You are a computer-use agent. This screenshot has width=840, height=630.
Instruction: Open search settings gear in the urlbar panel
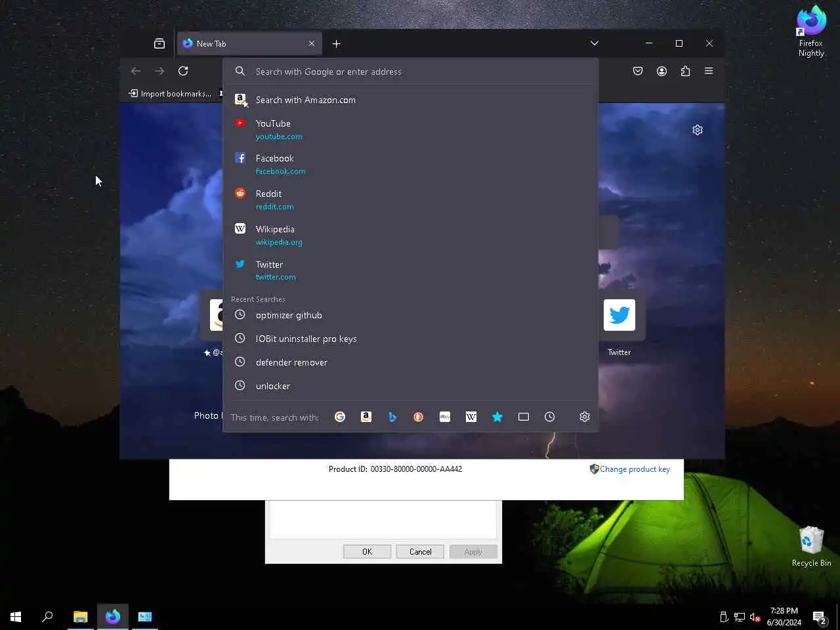[x=585, y=417]
